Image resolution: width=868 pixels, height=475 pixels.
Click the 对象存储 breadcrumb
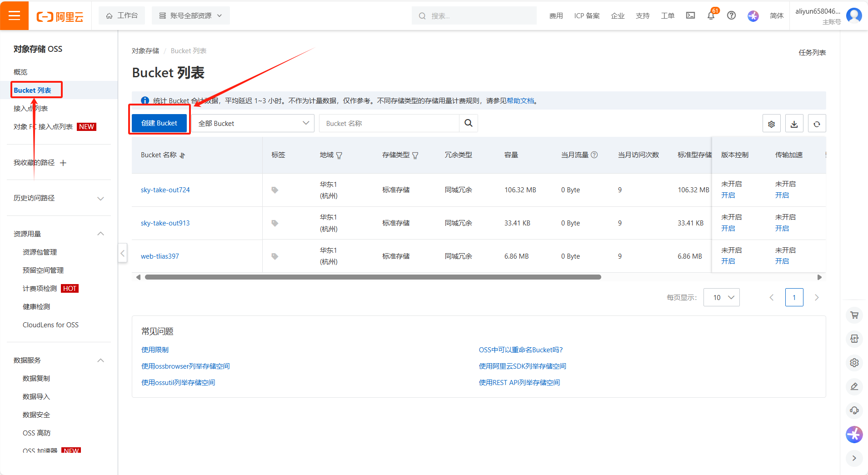pyautogui.click(x=145, y=50)
